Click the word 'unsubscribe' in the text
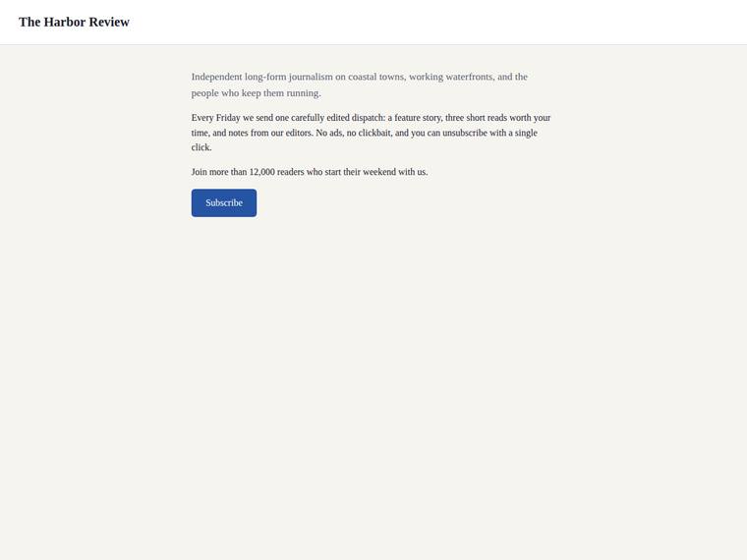Screen dimensions: 747x560 [x=465, y=133]
